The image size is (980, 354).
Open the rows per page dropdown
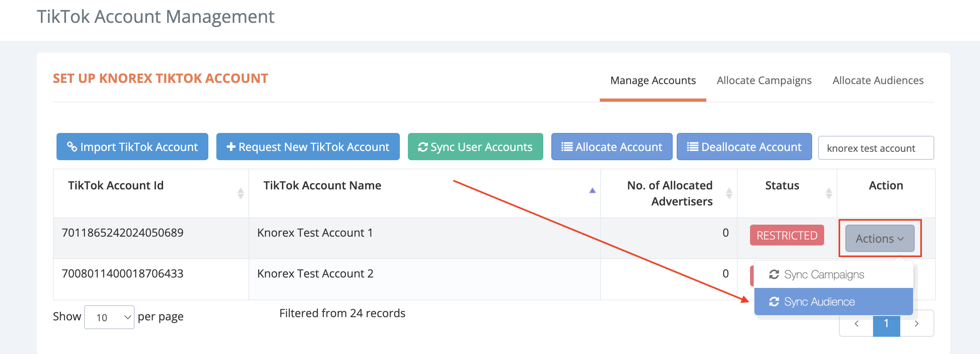coord(109,317)
